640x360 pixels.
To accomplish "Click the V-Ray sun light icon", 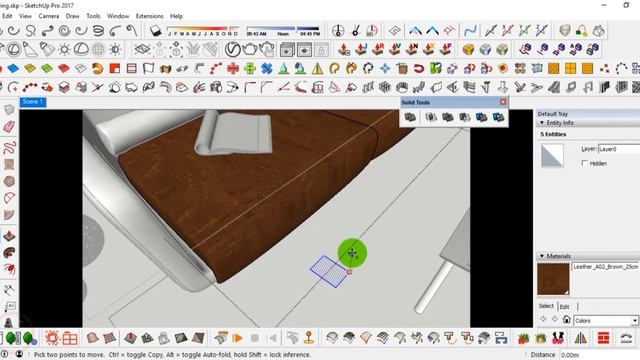I will pyautogui.click(x=64, y=50).
